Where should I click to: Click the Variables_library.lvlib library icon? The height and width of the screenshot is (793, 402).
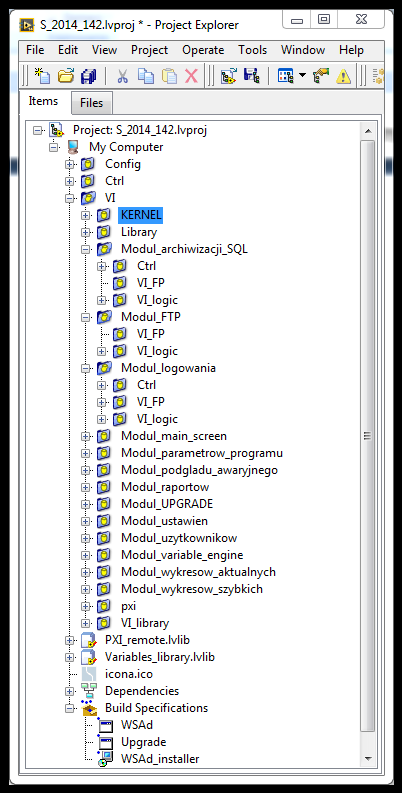pyautogui.click(x=88, y=657)
